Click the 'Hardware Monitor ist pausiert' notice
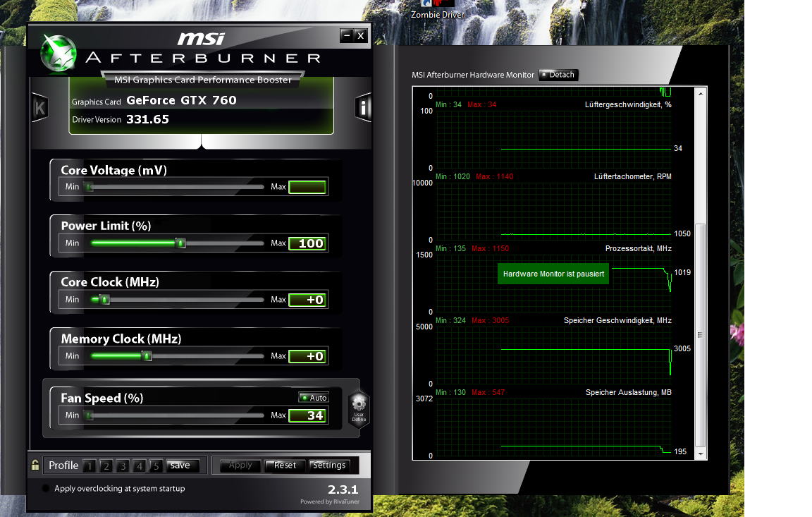Viewport: 812px width, 517px height. click(553, 274)
